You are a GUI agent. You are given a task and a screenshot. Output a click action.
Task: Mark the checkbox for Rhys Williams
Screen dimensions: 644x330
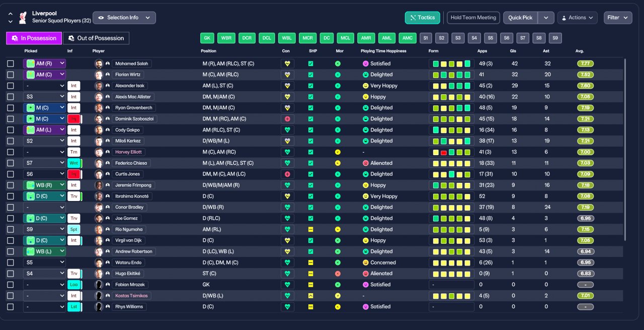coord(11,307)
